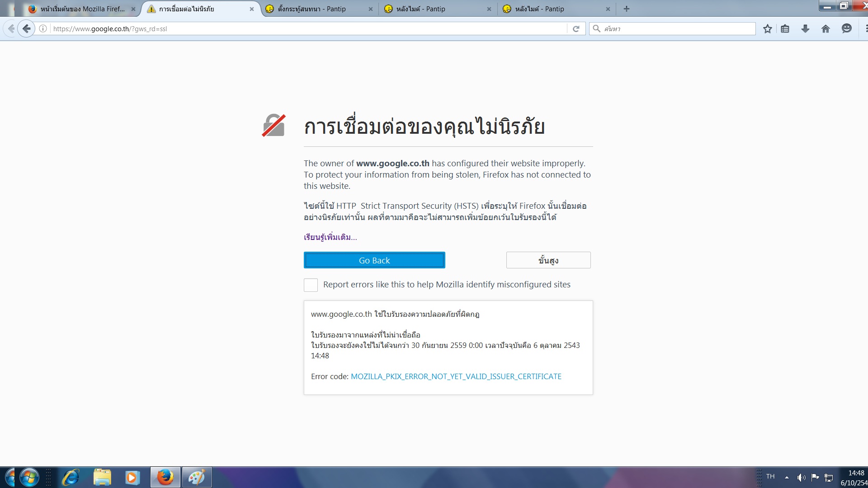Click the back navigation arrow
The height and width of the screenshot is (488, 868).
click(x=27, y=29)
